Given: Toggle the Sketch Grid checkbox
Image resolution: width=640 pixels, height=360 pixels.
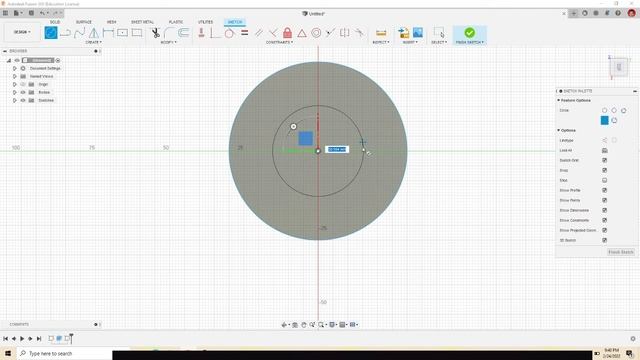Looking at the screenshot, I should coord(604,160).
